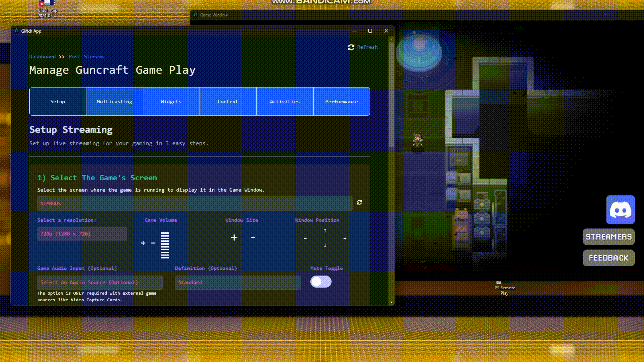Screen dimensions: 644x362
Task: Increase game volume with plus icon
Action: [x=143, y=243]
